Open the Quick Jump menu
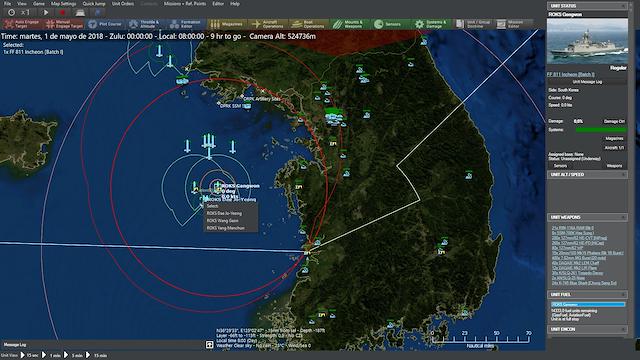This screenshot has height=360, width=640. pos(94,4)
